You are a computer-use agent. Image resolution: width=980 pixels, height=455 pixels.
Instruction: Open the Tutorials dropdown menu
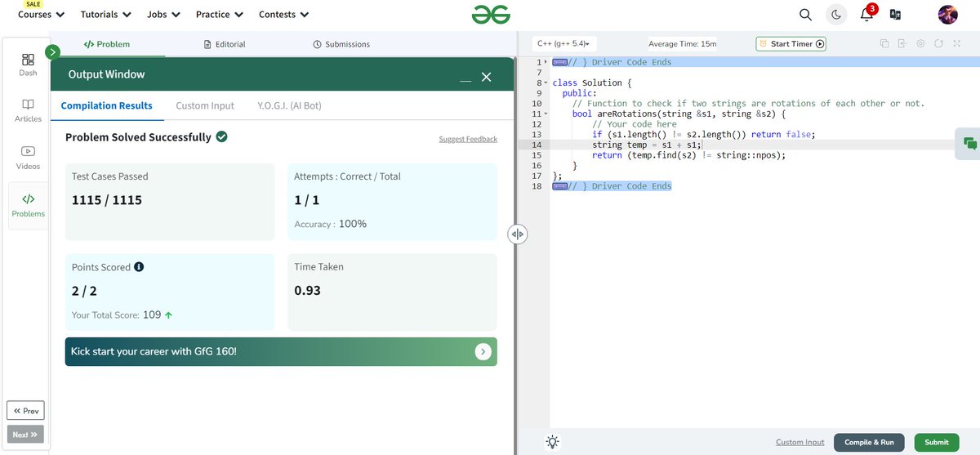pyautogui.click(x=106, y=15)
